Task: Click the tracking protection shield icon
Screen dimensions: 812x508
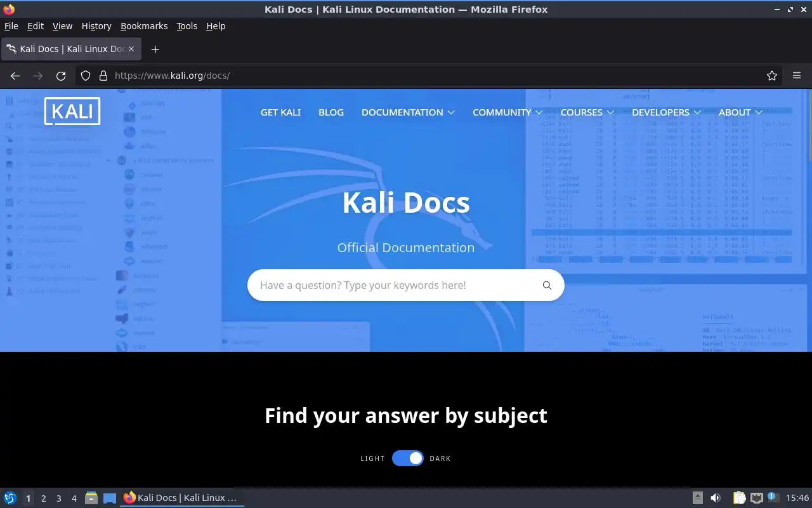Action: (x=86, y=76)
